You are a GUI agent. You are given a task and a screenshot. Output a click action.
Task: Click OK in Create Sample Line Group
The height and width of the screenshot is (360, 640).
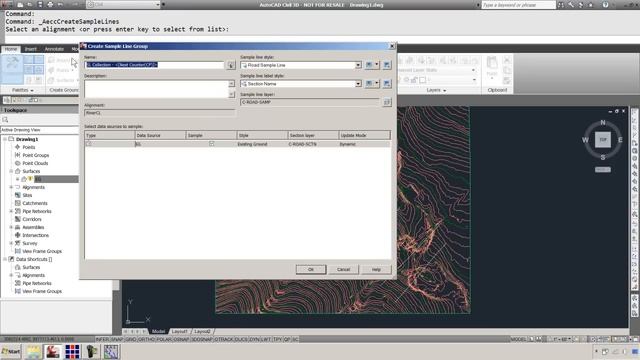(311, 269)
